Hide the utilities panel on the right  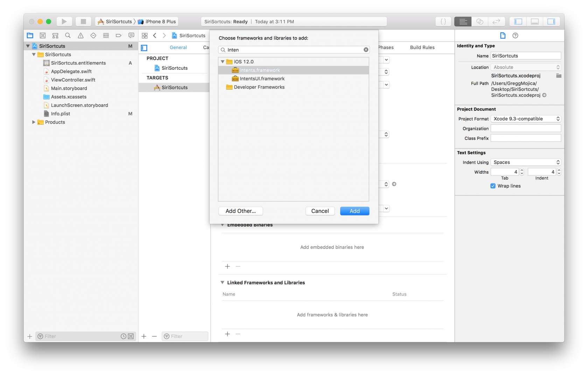(552, 21)
